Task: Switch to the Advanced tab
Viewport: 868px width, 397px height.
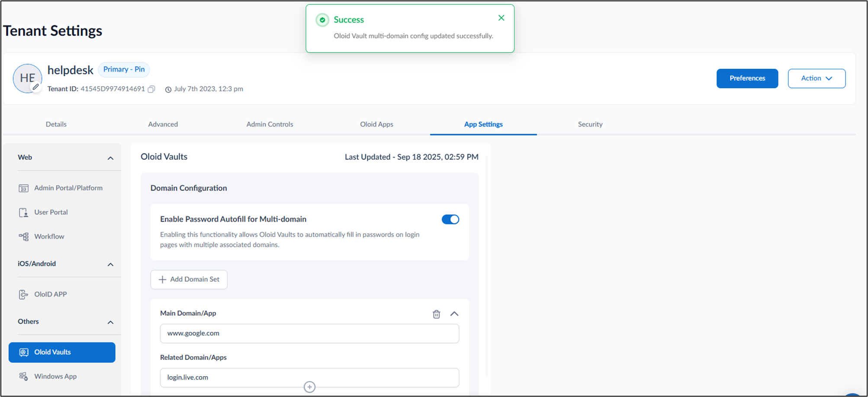Action: pos(163,124)
